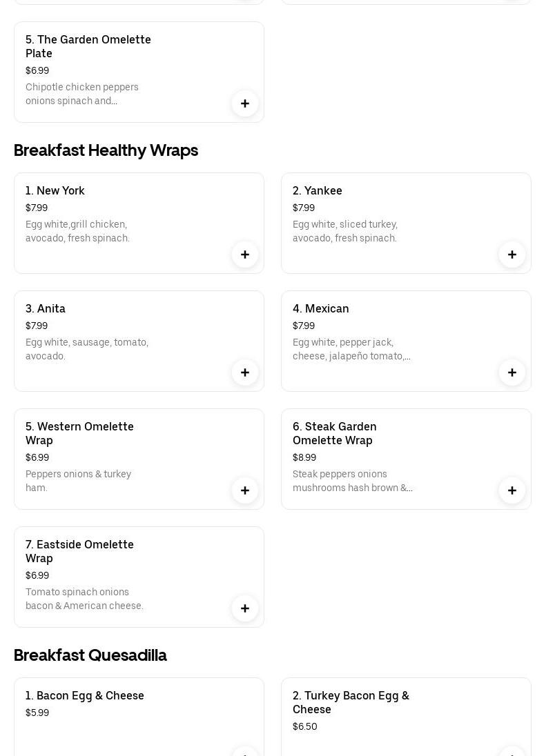Open 7. Eastside Omelette Wrap title

pyautogui.click(x=79, y=551)
